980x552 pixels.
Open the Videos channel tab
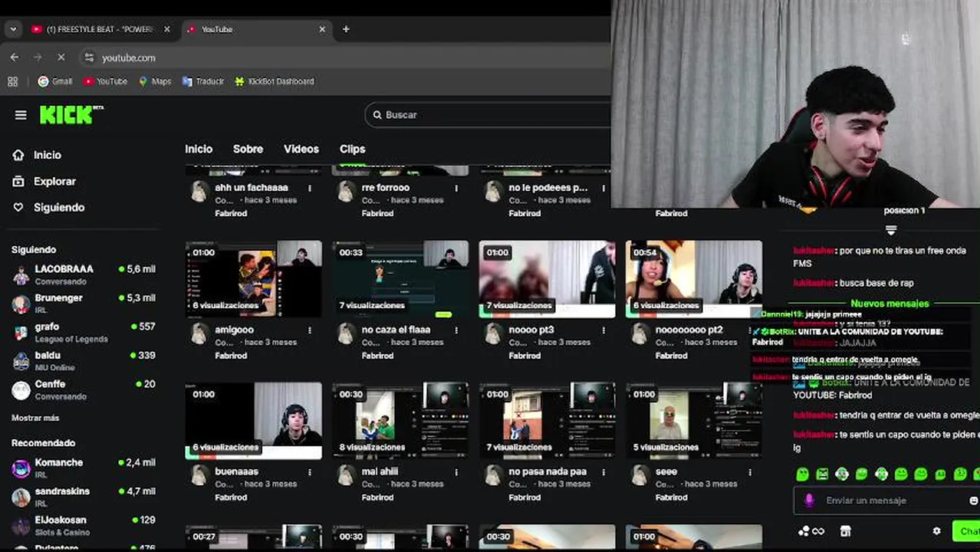pyautogui.click(x=301, y=149)
